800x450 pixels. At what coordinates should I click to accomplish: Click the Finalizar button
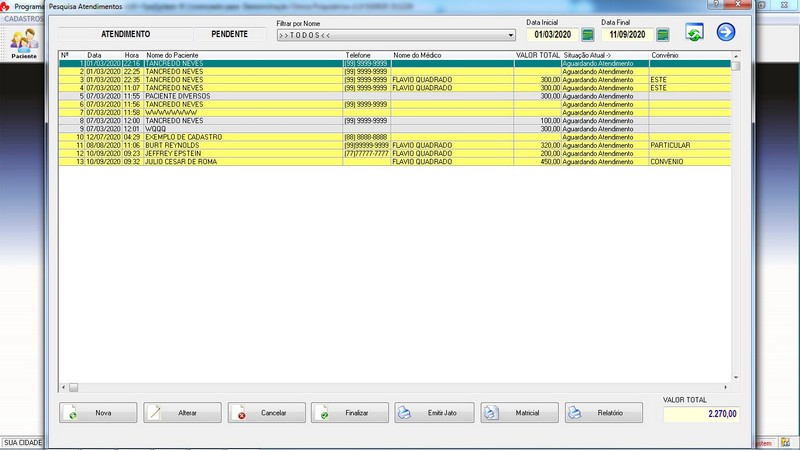[x=350, y=413]
